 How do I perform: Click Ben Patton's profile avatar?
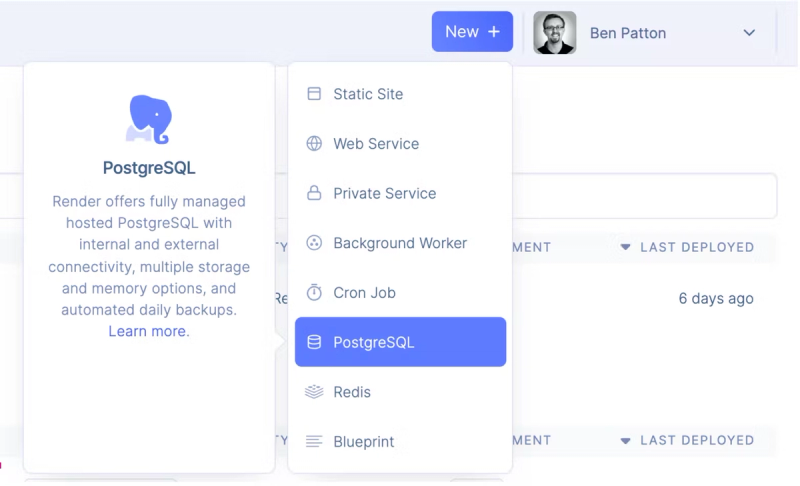[555, 33]
